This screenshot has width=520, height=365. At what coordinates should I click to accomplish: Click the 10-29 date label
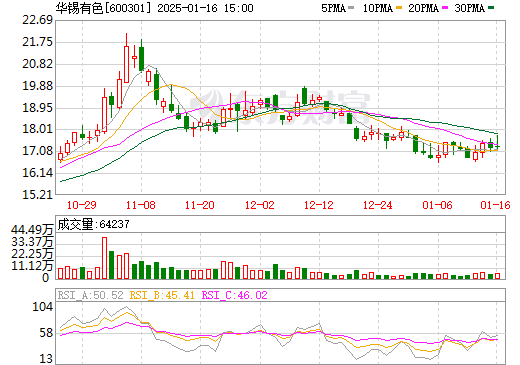click(x=82, y=205)
